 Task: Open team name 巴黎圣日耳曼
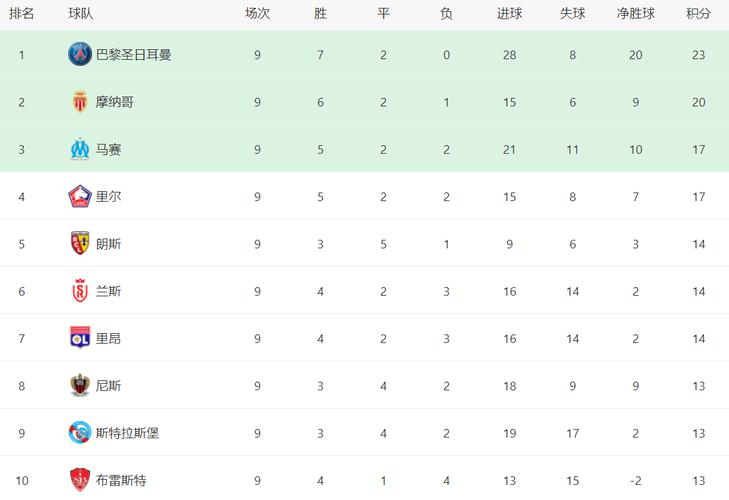[133, 55]
